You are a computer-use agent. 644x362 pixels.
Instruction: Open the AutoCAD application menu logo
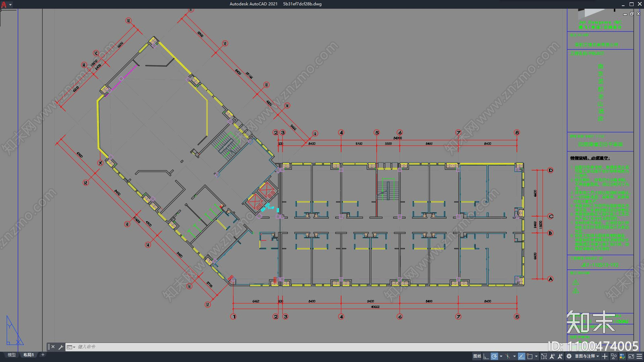coord(4,4)
